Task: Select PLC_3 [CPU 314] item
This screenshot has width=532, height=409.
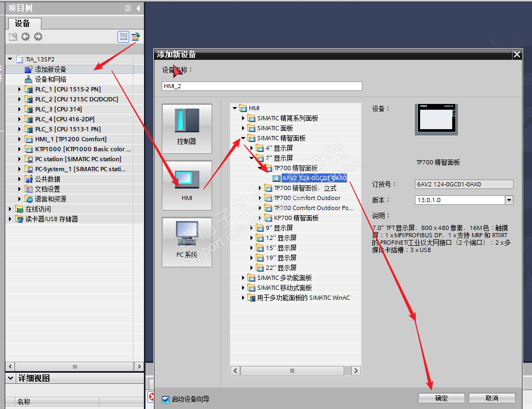Action: click(x=58, y=109)
